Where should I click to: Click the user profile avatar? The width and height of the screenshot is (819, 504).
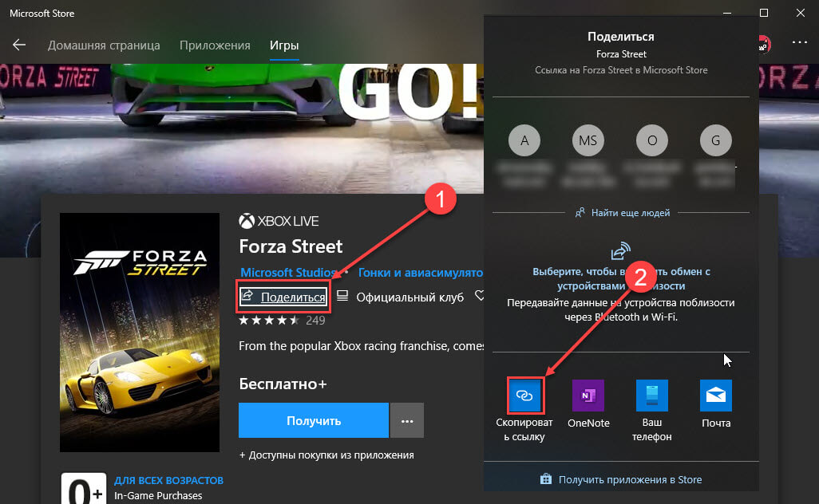(x=764, y=45)
